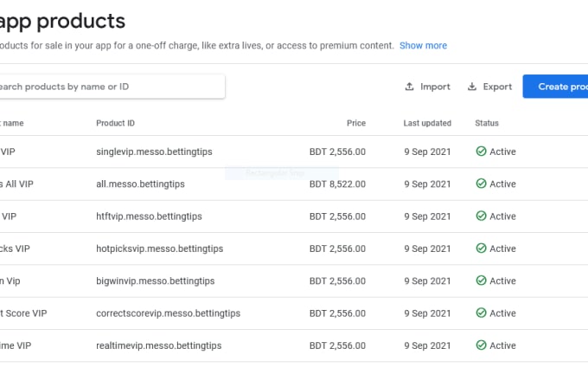588x368 pixels.
Task: Open product htftvip.messo.bettingtips
Action: (149, 216)
